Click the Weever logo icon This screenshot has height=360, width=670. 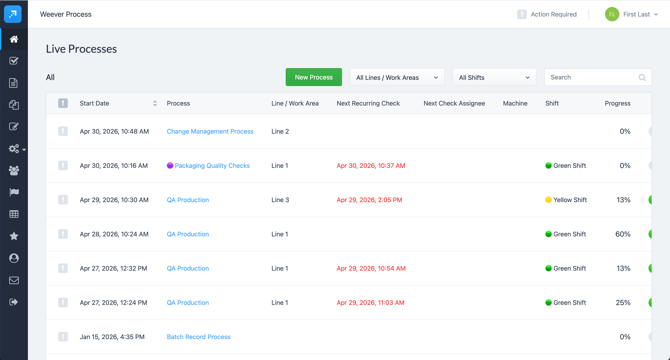tap(13, 14)
